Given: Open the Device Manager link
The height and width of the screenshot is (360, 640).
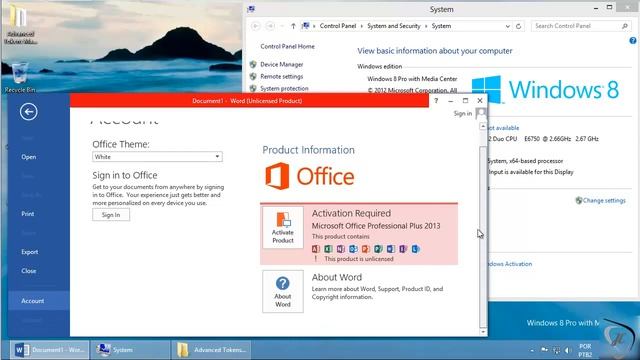Looking at the screenshot, I should (282, 64).
